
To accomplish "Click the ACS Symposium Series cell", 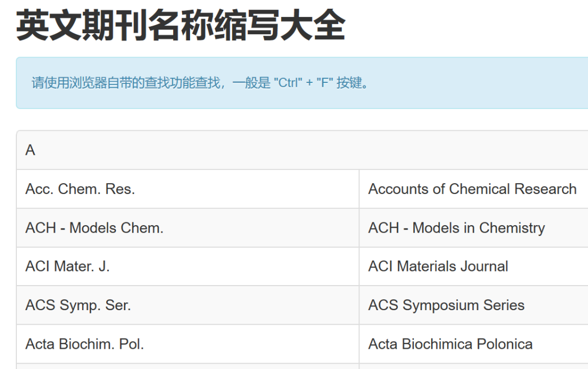I will tap(446, 305).
